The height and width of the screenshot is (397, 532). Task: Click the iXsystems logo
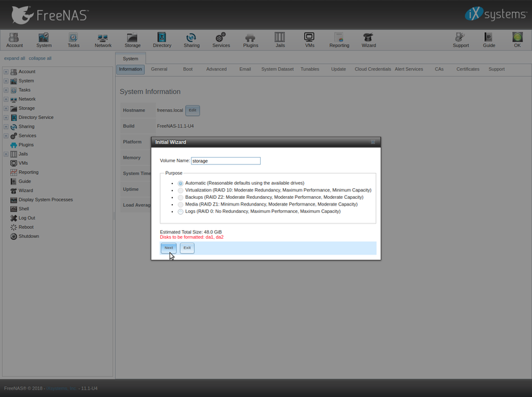click(495, 14)
